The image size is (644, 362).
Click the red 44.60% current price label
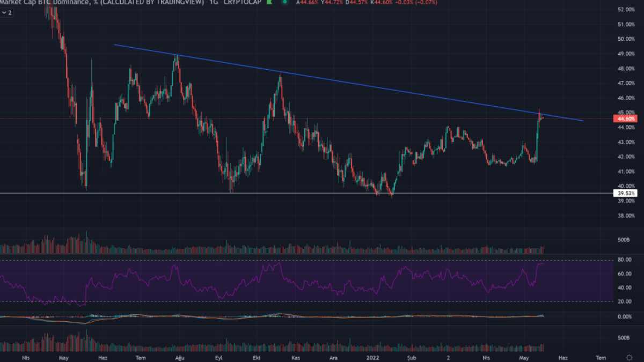pyautogui.click(x=626, y=119)
